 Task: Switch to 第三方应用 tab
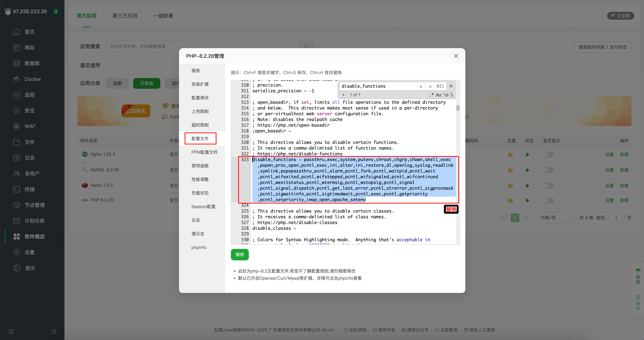pyautogui.click(x=125, y=16)
